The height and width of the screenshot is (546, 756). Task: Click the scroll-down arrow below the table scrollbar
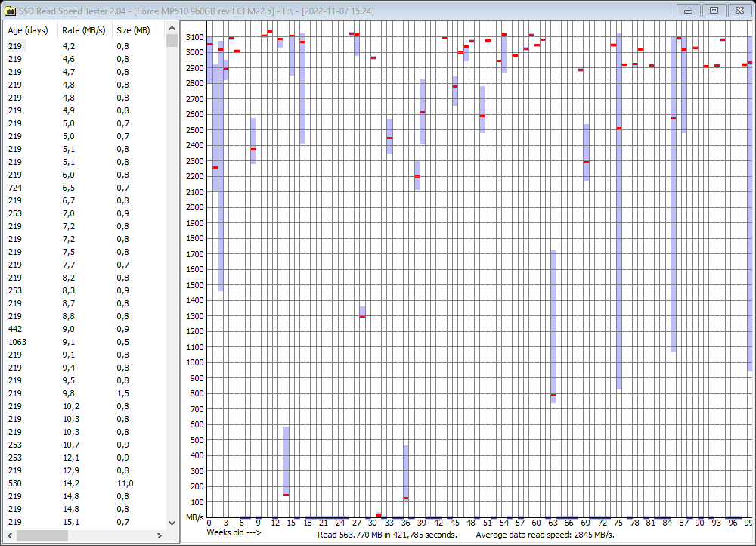pos(170,522)
